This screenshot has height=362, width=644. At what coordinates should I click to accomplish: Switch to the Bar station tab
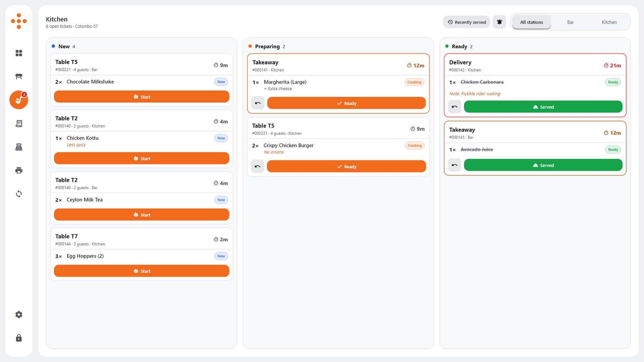[x=570, y=22]
